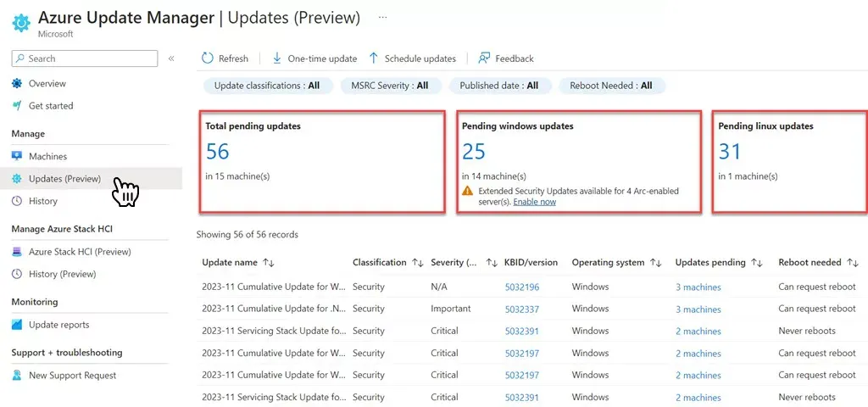Click the Get started icon in sidebar
Viewport: 868px width, 407px height.
pos(17,106)
